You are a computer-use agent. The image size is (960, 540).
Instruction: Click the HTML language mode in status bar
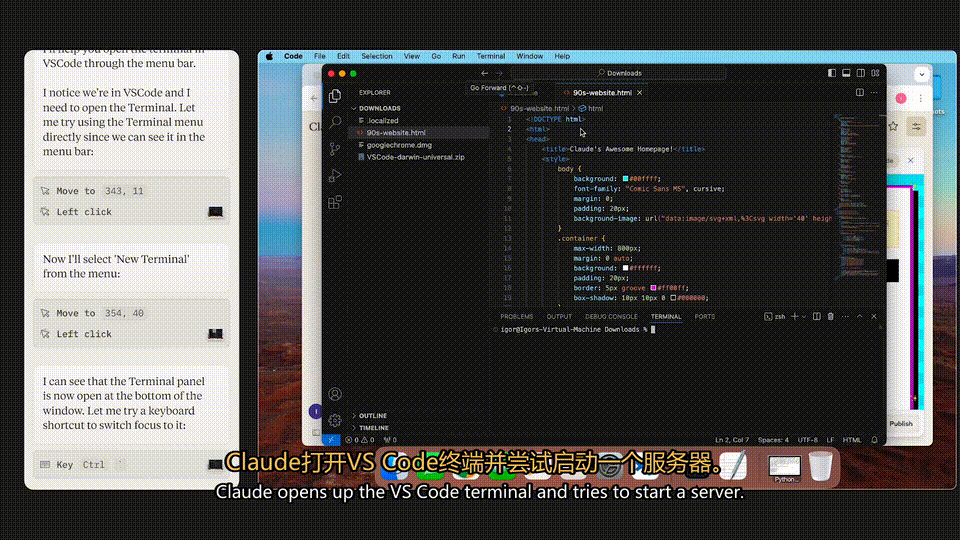point(852,440)
